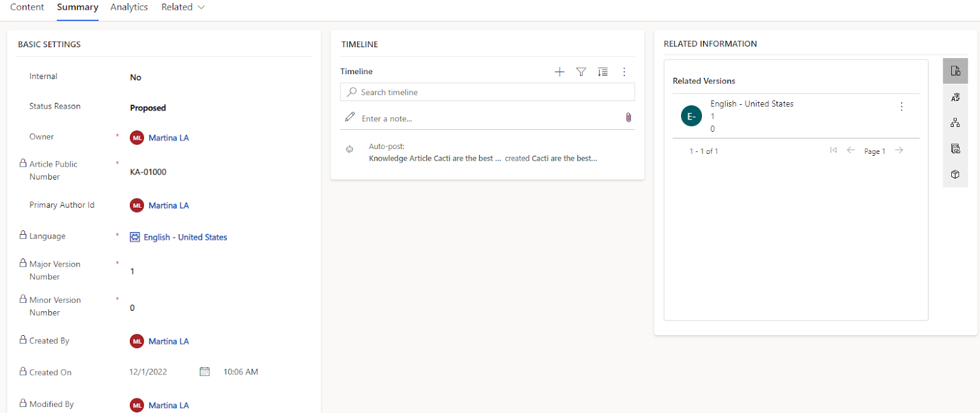980x413 pixels.
Task: Open the Related Articles side panel icon
Action: pos(955,149)
